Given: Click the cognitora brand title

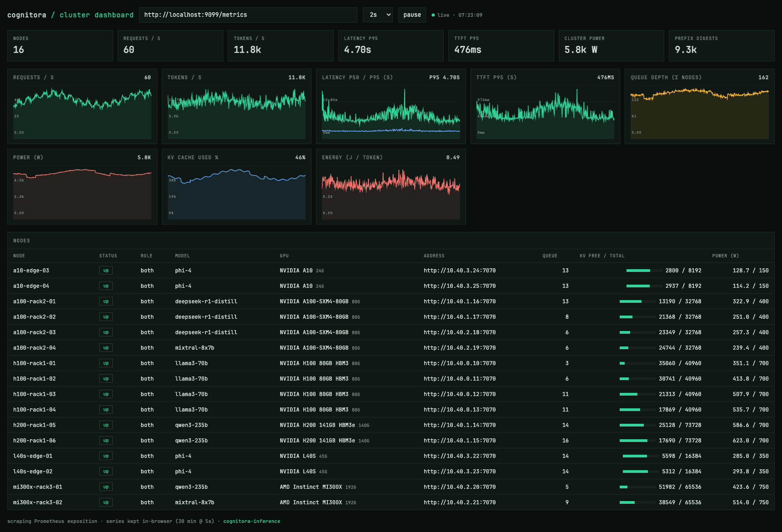Looking at the screenshot, I should coord(27,15).
